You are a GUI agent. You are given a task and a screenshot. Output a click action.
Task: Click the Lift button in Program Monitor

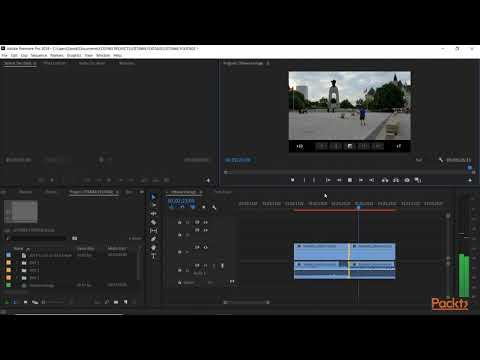[385, 180]
